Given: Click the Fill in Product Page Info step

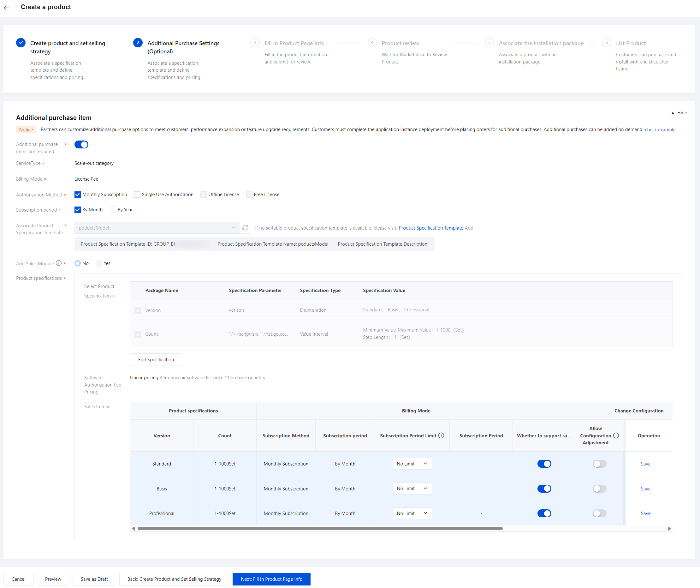Looking at the screenshot, I should [294, 43].
